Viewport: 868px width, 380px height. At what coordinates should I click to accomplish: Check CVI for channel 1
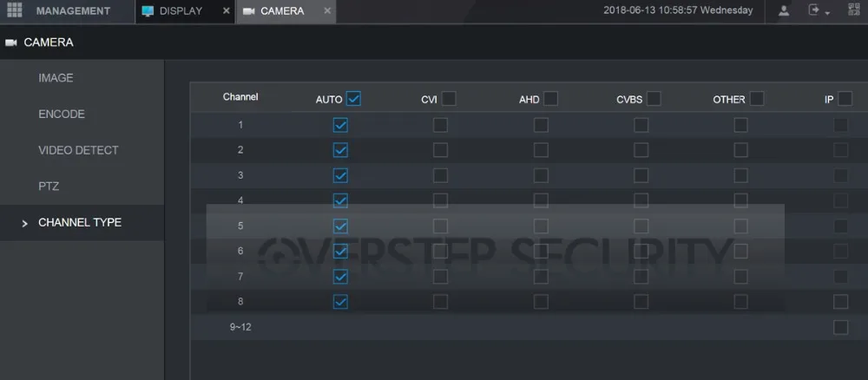(x=441, y=125)
